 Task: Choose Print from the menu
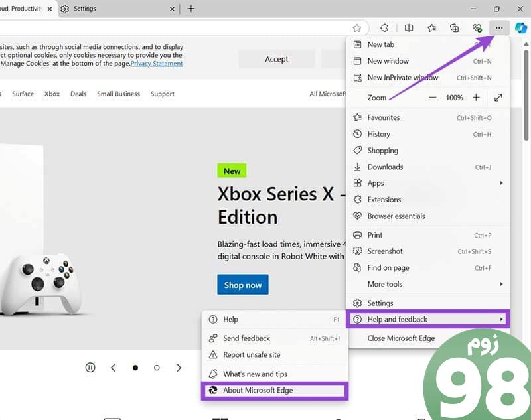coord(428,235)
